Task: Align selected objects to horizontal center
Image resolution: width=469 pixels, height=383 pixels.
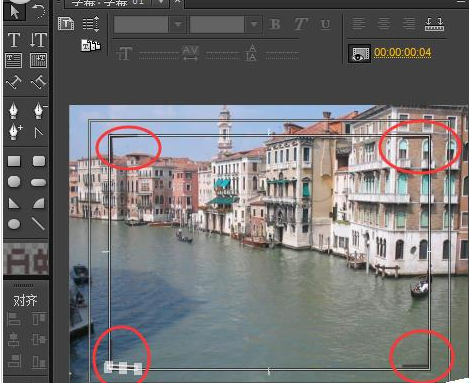Action: pos(14,340)
